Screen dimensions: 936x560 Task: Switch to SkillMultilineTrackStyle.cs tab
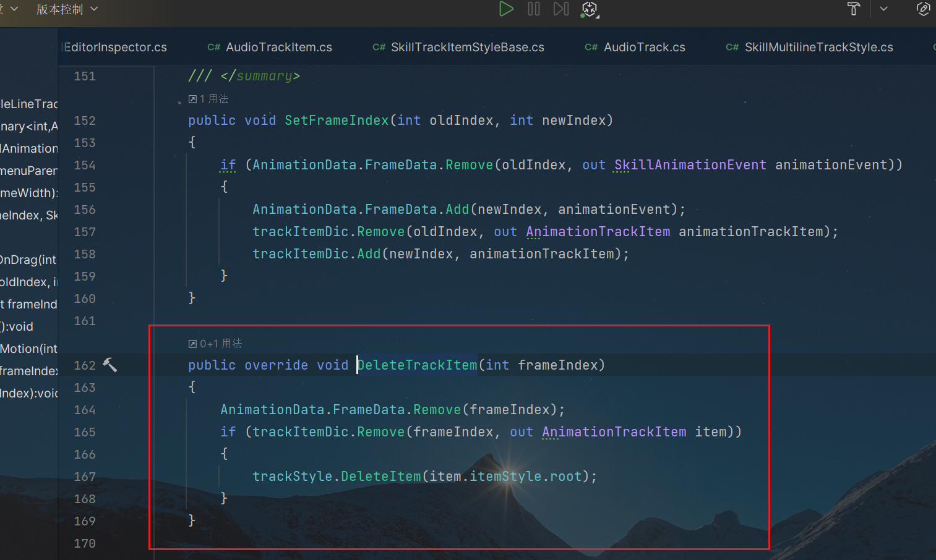[x=818, y=48]
